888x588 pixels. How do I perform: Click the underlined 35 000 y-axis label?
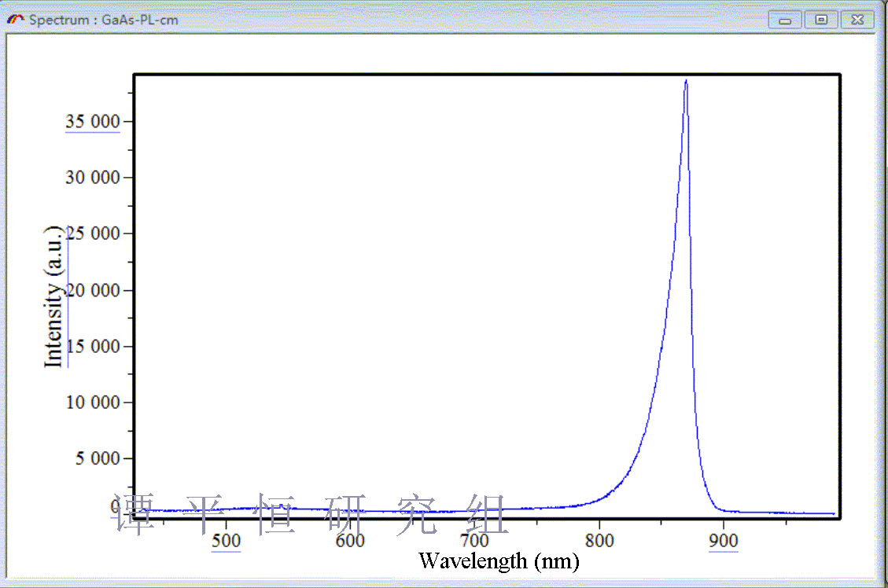point(92,121)
